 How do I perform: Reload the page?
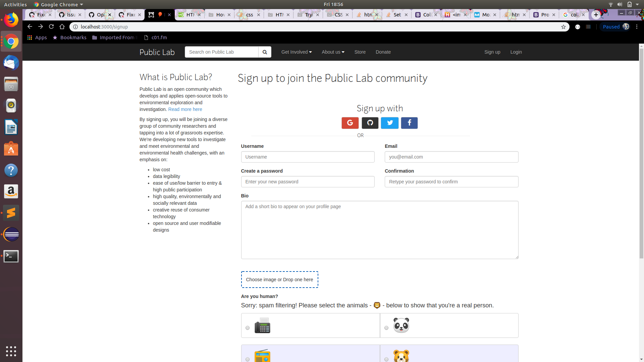pyautogui.click(x=51, y=27)
